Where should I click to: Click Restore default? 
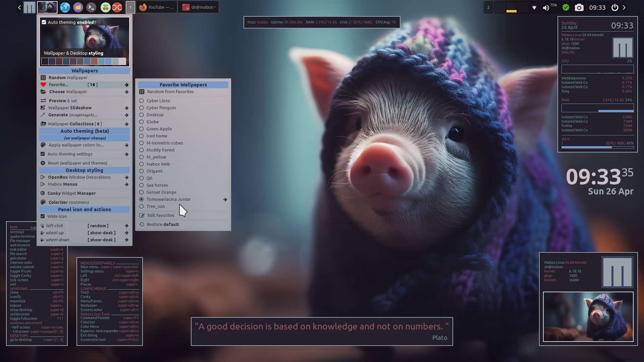point(163,224)
